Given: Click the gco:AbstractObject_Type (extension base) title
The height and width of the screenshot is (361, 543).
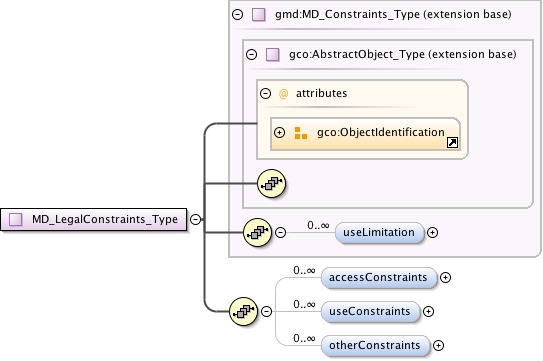Looking at the screenshot, I should (403, 54).
